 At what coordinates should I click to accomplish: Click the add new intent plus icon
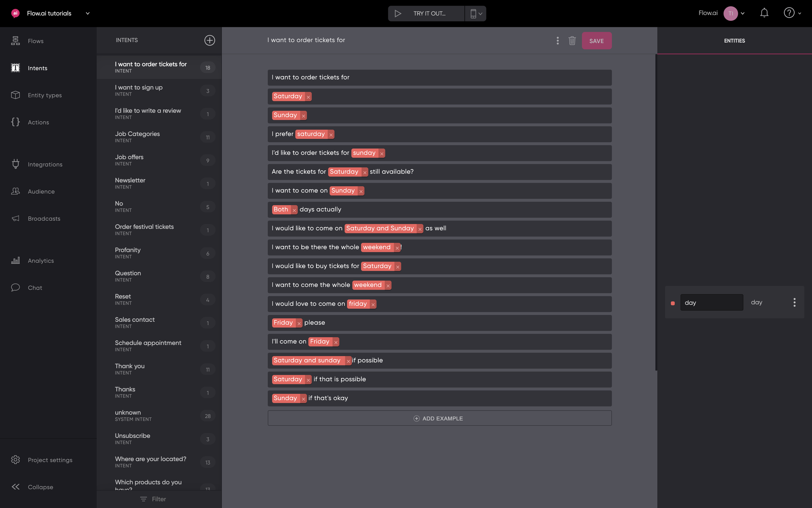point(209,40)
